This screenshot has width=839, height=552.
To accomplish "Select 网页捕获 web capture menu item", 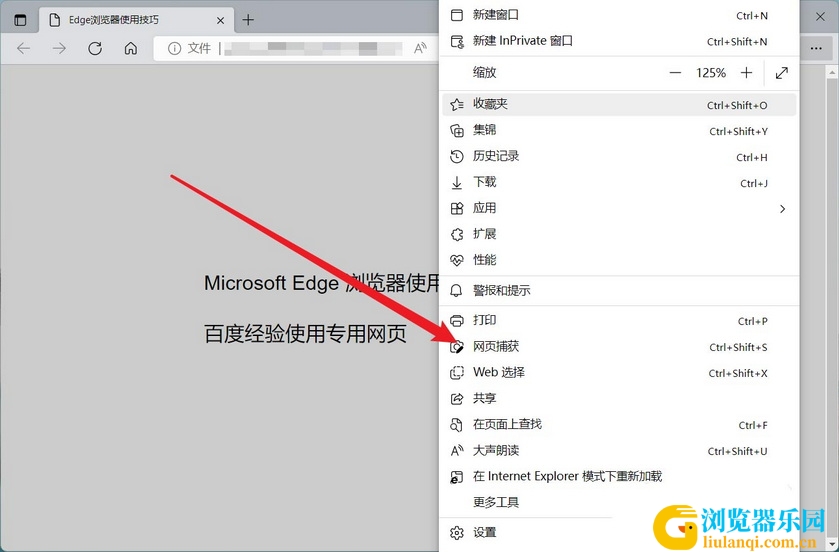I will tap(619, 347).
